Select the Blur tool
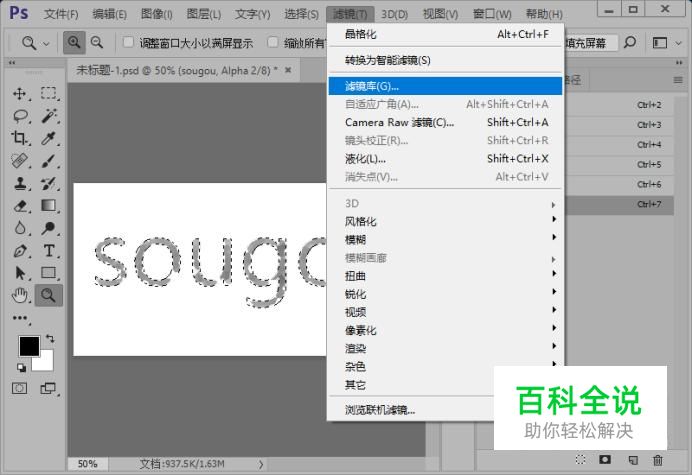 point(19,228)
